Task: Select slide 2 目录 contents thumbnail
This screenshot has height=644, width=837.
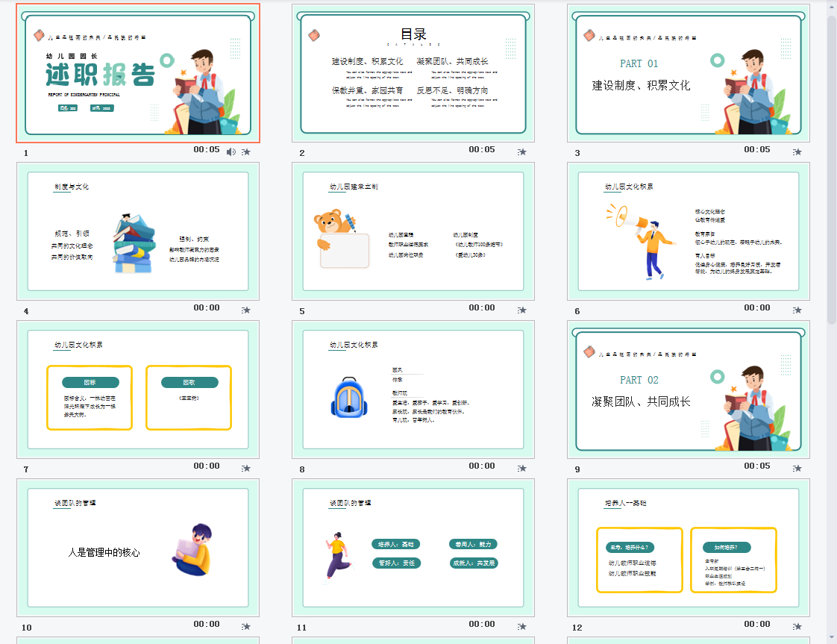Action: pyautogui.click(x=413, y=73)
